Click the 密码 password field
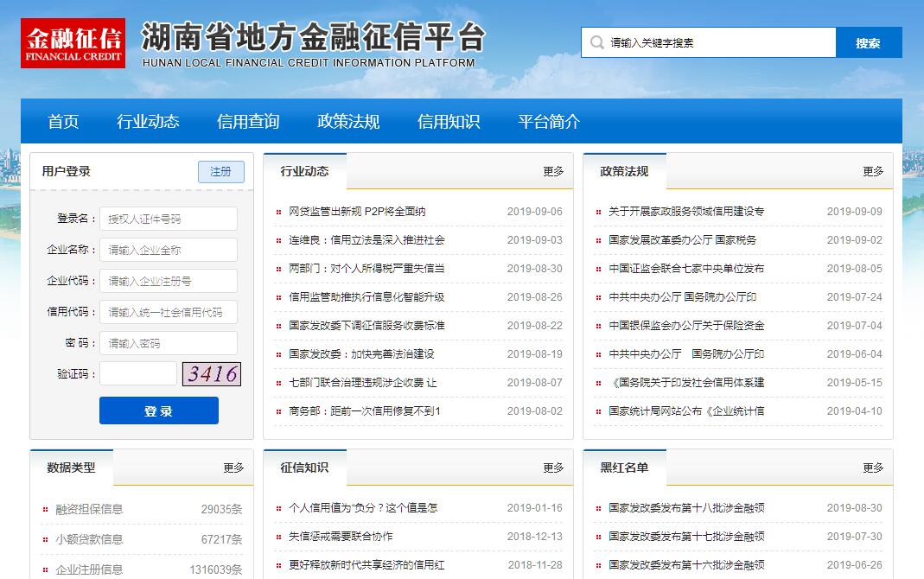This screenshot has width=924, height=579. [168, 344]
